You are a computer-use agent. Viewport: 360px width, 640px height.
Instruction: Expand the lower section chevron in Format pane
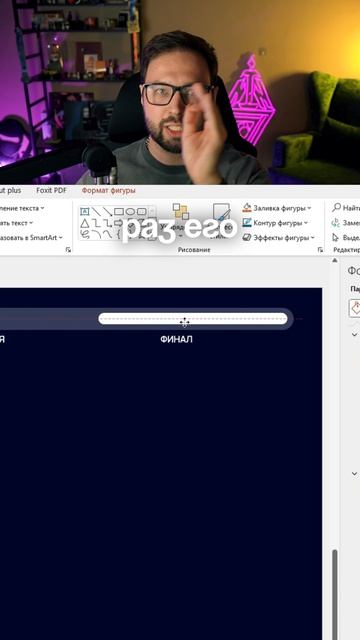pos(354,473)
